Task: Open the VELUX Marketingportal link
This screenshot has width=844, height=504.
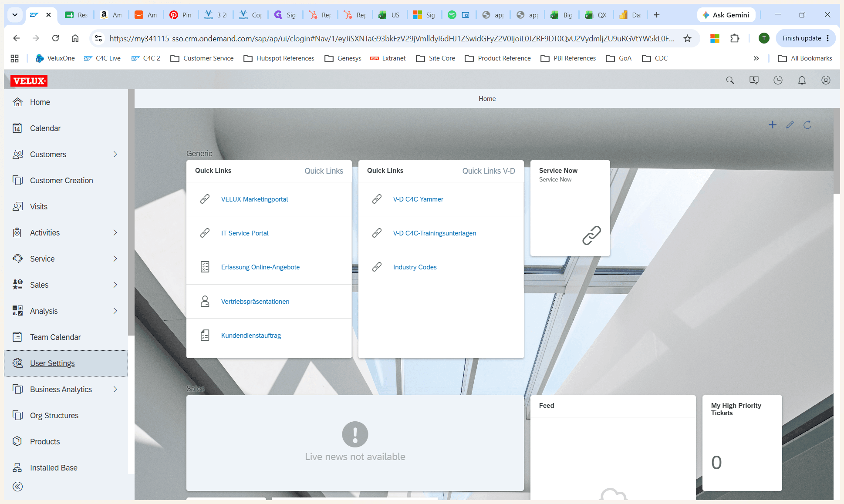Action: coord(254,199)
